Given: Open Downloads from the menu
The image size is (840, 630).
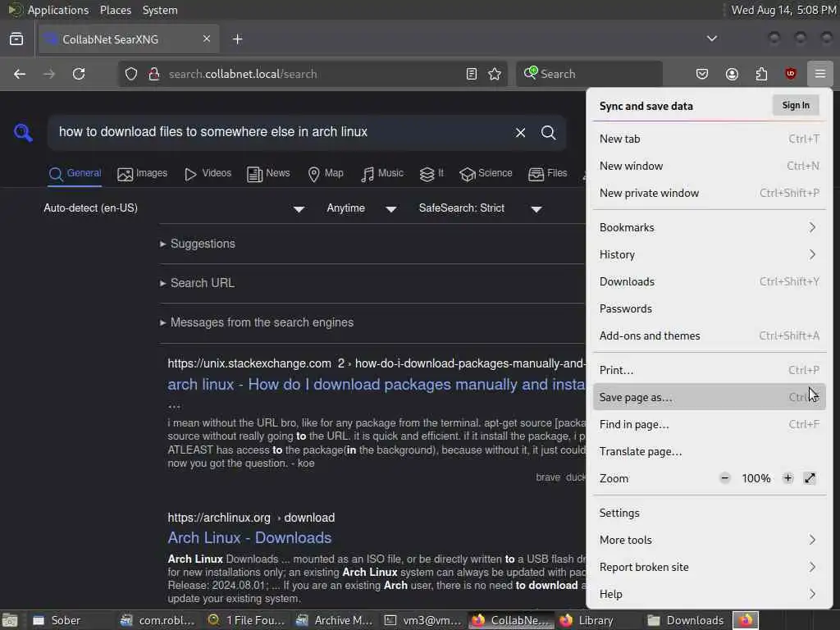Looking at the screenshot, I should click(709, 282).
